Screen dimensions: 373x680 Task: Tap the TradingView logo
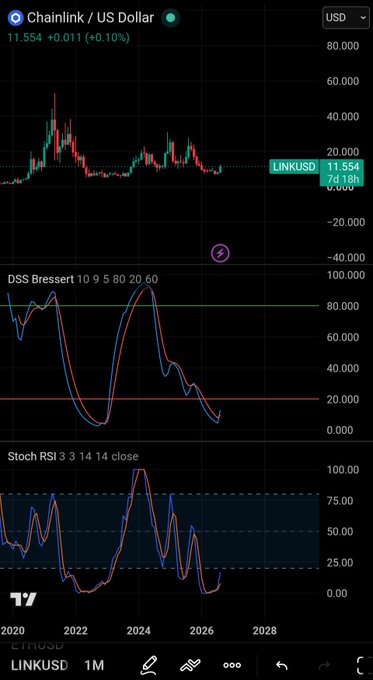pos(23,599)
